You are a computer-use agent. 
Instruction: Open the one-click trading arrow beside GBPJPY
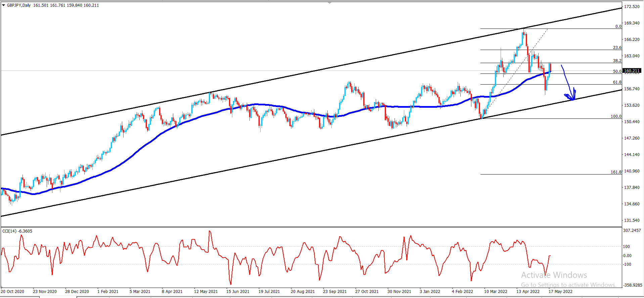4,5
